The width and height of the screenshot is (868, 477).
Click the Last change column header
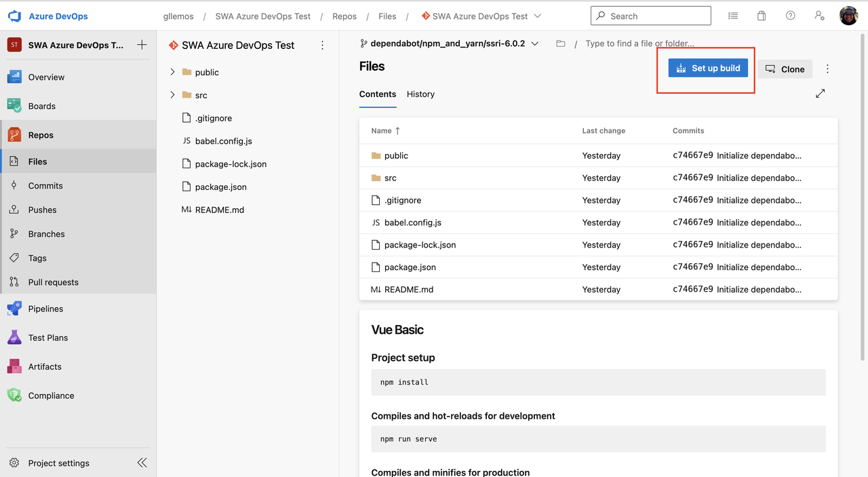[x=604, y=130]
